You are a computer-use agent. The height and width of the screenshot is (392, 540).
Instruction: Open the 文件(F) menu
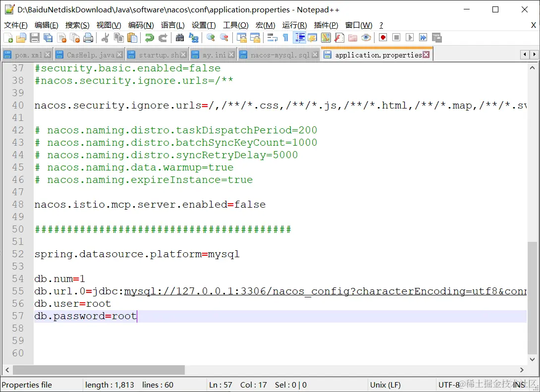pos(15,25)
